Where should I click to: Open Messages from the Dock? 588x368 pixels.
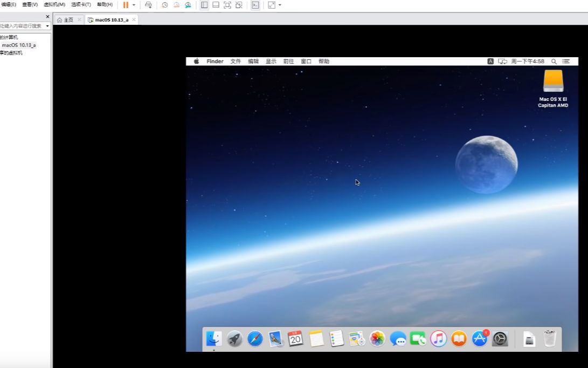[x=398, y=339]
